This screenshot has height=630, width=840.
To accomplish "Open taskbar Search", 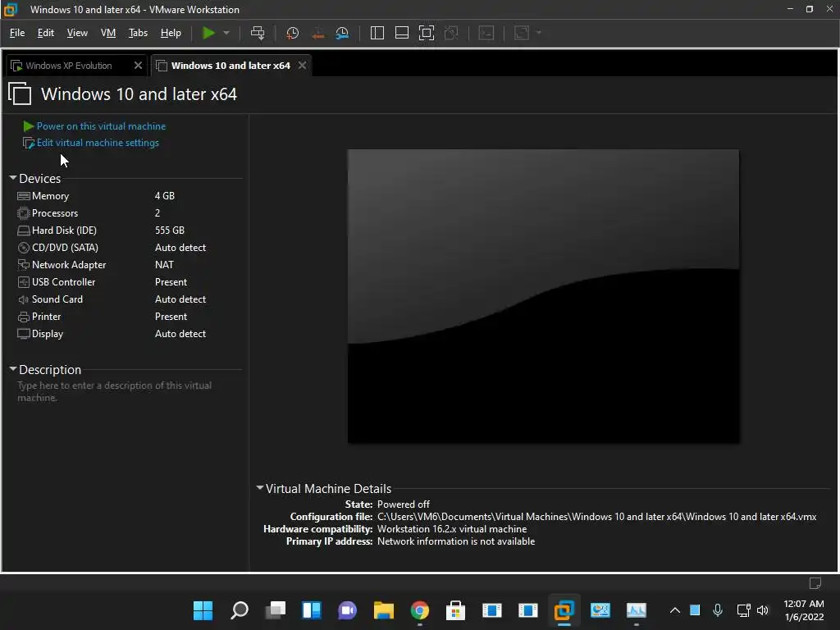I will pyautogui.click(x=240, y=610).
